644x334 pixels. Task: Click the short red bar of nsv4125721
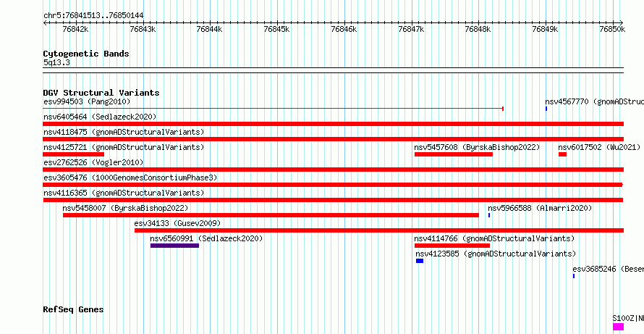[74, 154]
